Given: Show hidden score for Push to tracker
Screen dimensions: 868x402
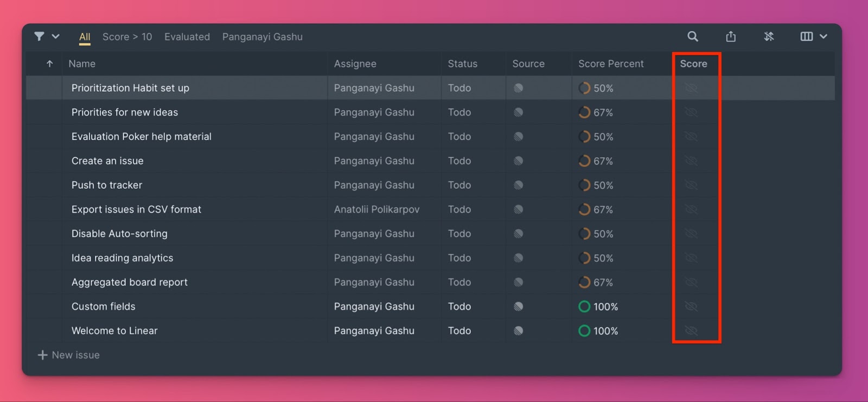Looking at the screenshot, I should pos(691,185).
